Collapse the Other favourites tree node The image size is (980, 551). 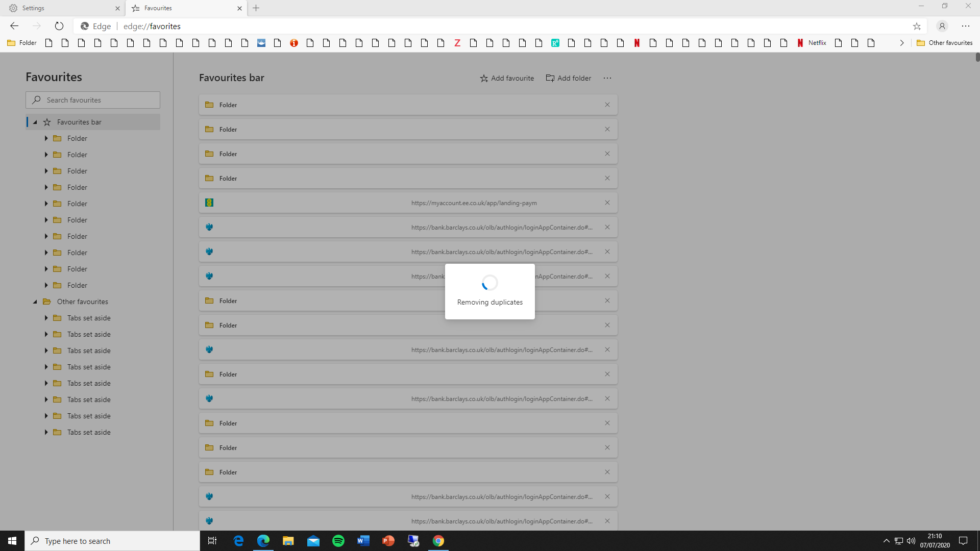click(x=35, y=302)
